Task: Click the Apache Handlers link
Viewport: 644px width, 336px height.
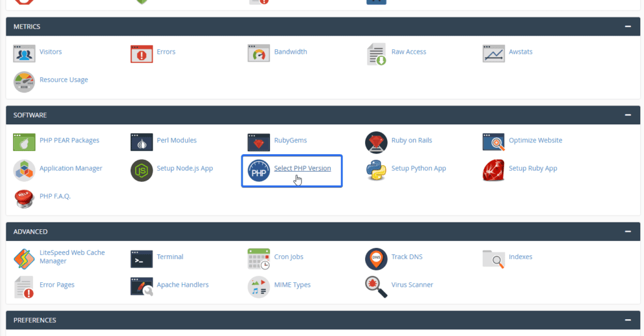Action: tap(183, 285)
